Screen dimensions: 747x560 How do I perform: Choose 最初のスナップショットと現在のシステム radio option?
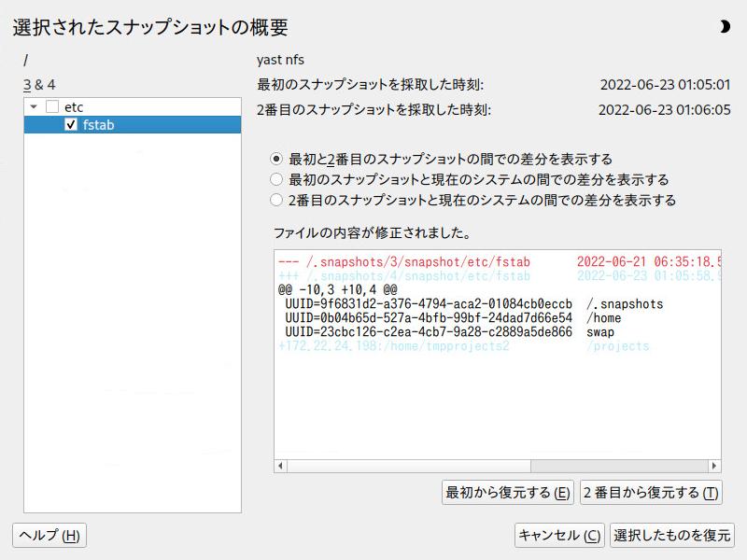pos(275,179)
